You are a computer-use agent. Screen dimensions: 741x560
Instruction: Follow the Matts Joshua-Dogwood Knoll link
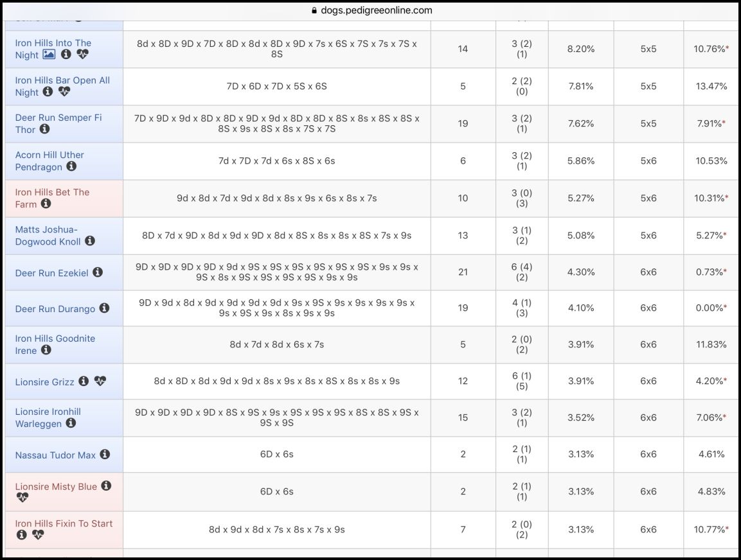click(x=48, y=236)
